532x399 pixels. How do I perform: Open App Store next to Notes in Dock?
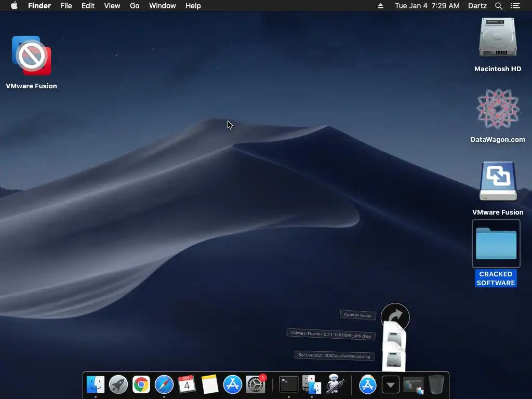232,384
